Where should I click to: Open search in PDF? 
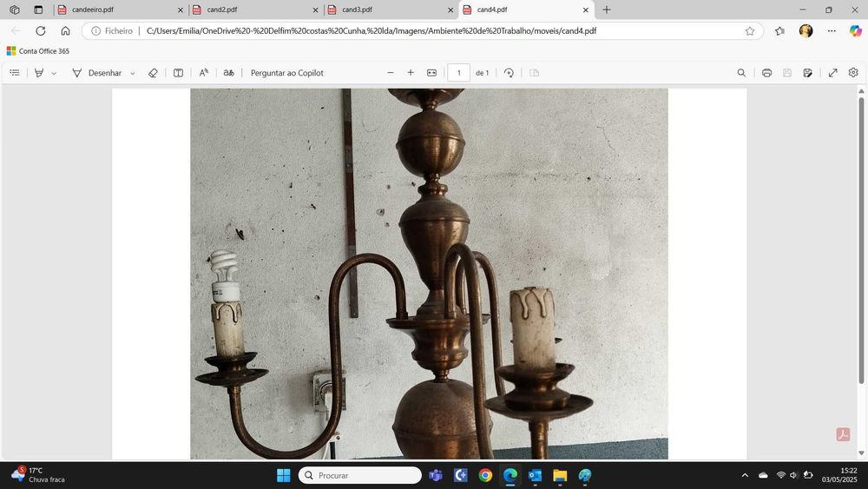click(741, 73)
